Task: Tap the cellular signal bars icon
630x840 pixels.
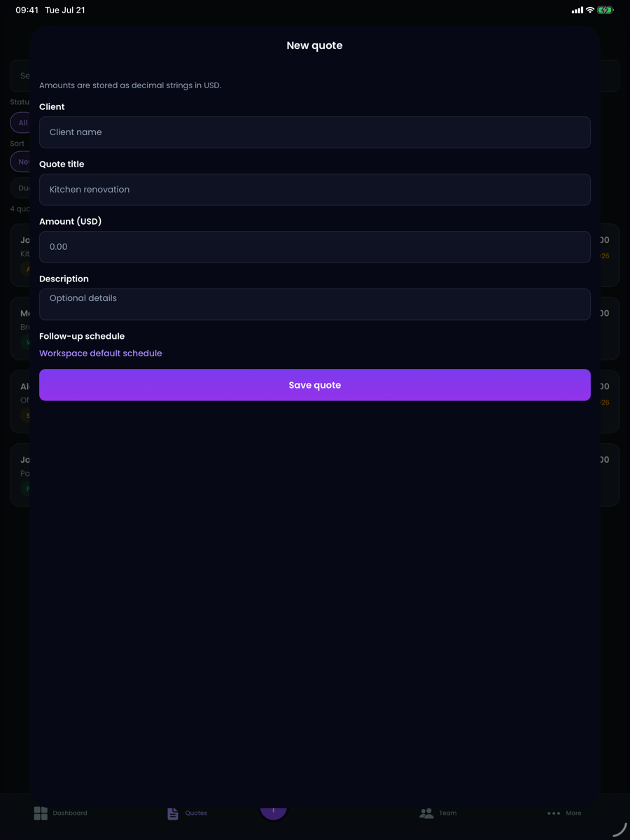Action: pos(577,10)
